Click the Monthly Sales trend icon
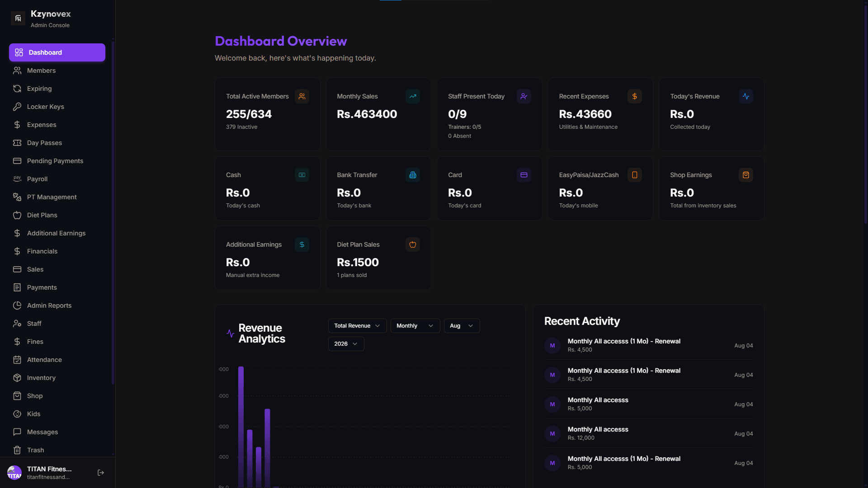868x488 pixels. [413, 96]
